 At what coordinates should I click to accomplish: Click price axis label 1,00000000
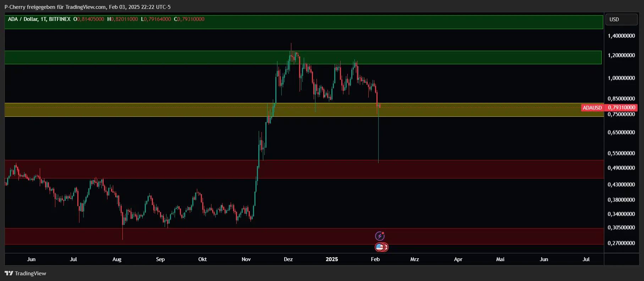coord(621,78)
